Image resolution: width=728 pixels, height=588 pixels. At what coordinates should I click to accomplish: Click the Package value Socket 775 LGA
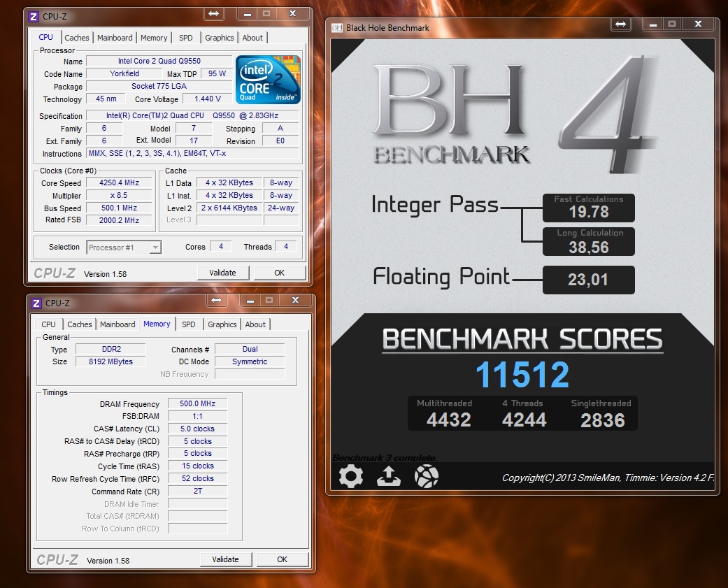pyautogui.click(x=159, y=86)
